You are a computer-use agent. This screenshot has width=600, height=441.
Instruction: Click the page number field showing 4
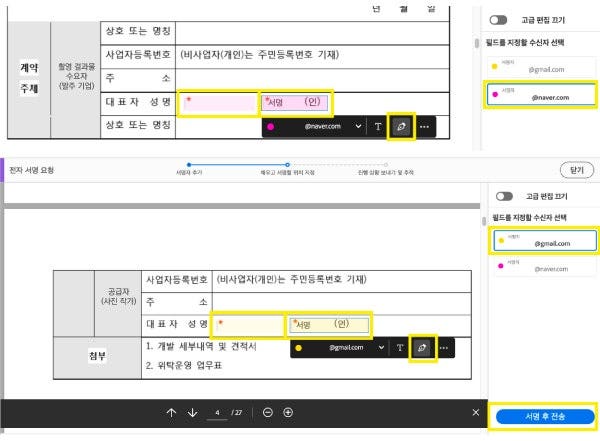[x=217, y=413]
